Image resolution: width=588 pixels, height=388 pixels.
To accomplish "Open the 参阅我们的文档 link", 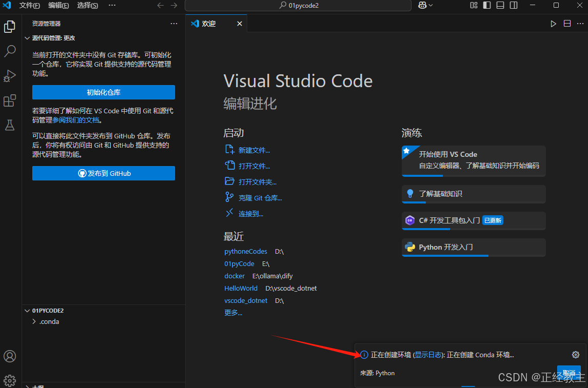I will [76, 120].
